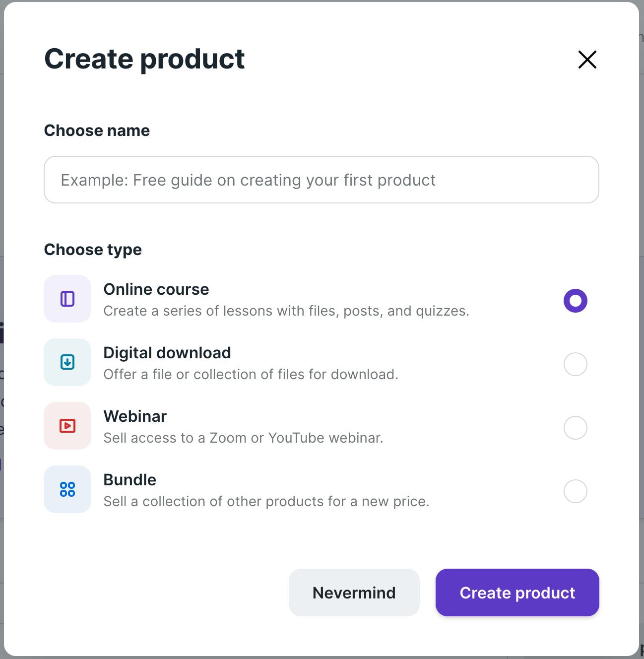Select the Bundle option row
This screenshot has height=659, width=644.
click(x=298, y=489)
